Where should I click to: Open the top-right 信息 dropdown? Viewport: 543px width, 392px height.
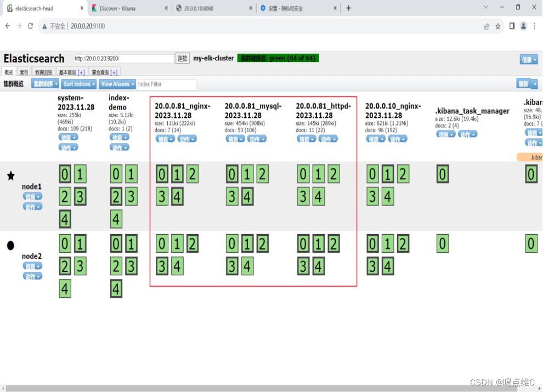pos(529,60)
